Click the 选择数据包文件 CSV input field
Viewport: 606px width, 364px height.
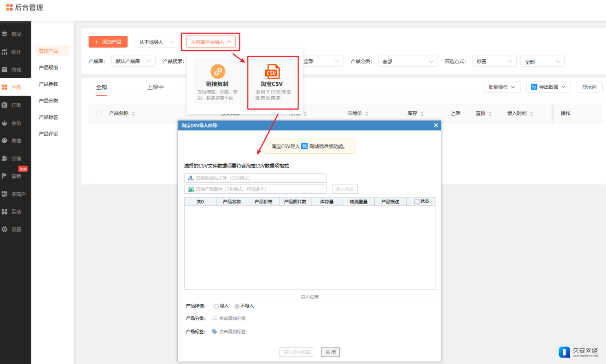click(256, 178)
